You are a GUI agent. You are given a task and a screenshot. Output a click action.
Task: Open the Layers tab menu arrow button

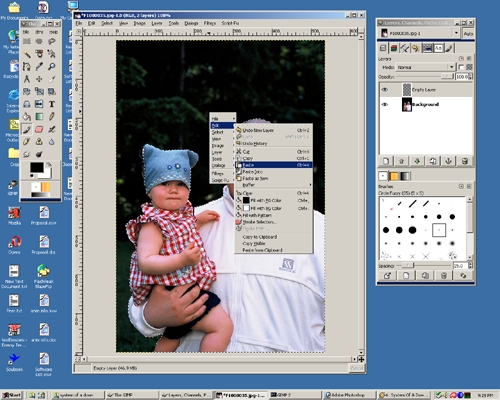coord(462,58)
